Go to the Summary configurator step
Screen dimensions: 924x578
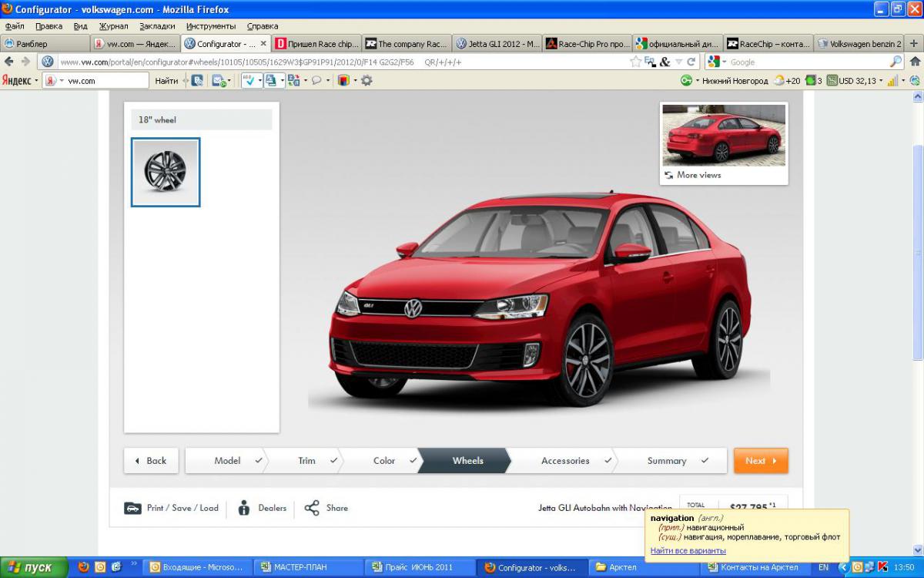(667, 461)
